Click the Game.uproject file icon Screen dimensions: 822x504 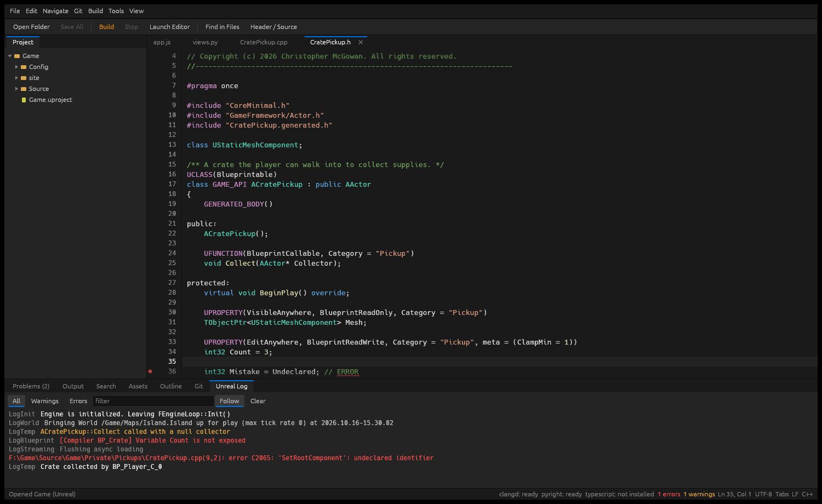[x=24, y=100]
